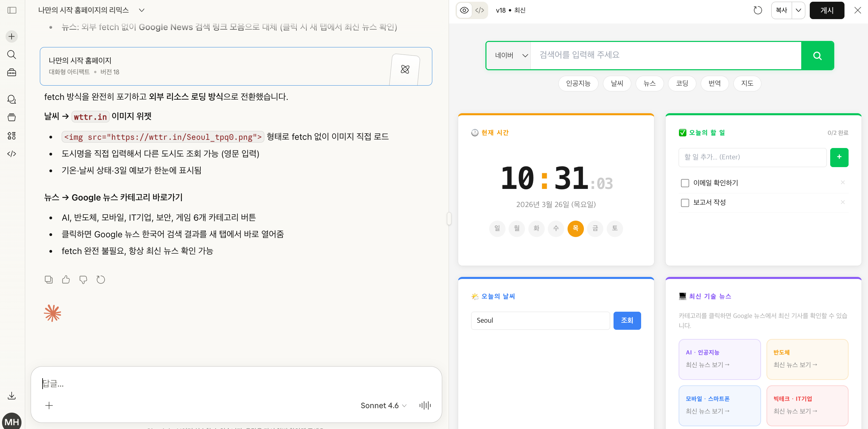Click the 할 일 추가 input field
Image resolution: width=868 pixels, height=429 pixels.
[x=752, y=157]
